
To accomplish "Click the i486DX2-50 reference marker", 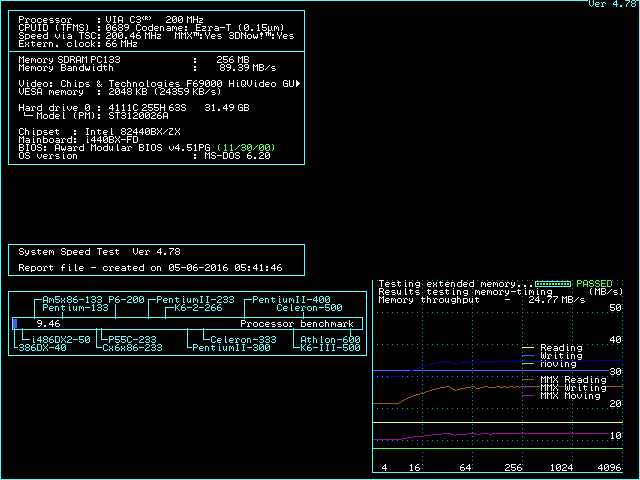I will tap(60, 340).
